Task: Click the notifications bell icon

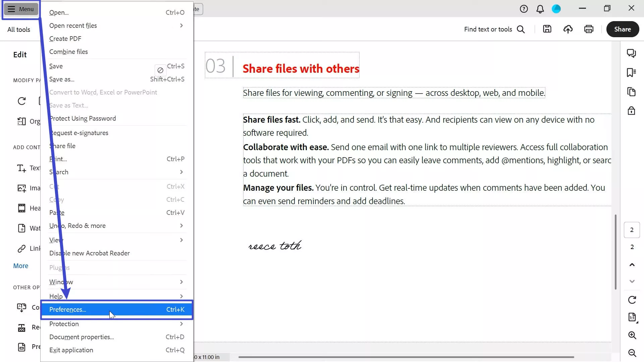Action: (540, 9)
